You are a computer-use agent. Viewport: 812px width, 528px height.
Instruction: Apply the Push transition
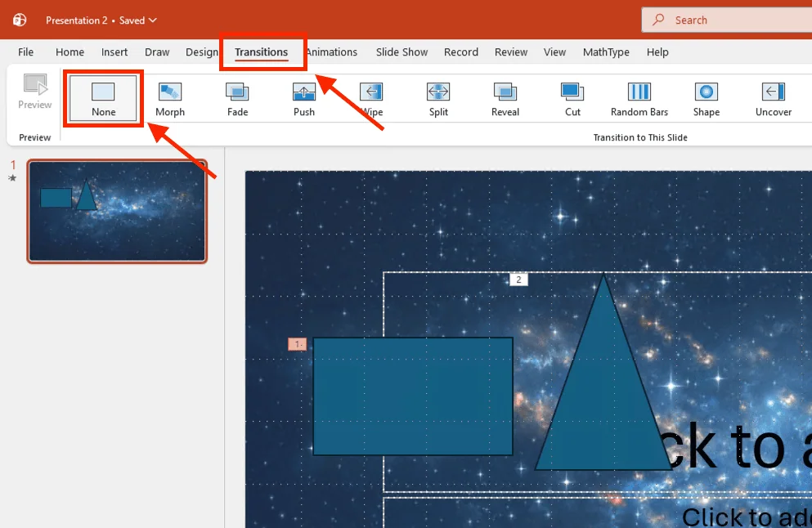coord(304,100)
